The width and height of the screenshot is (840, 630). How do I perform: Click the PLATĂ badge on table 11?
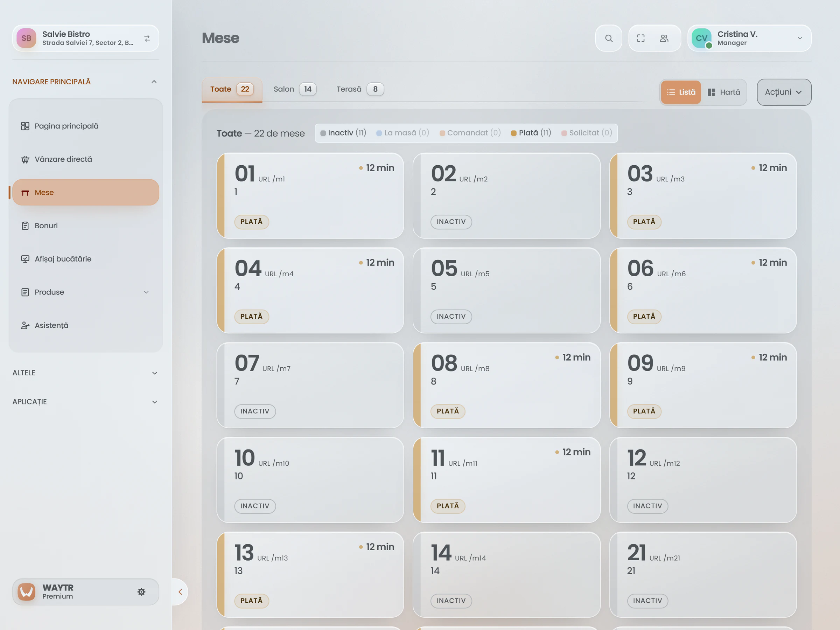448,506
